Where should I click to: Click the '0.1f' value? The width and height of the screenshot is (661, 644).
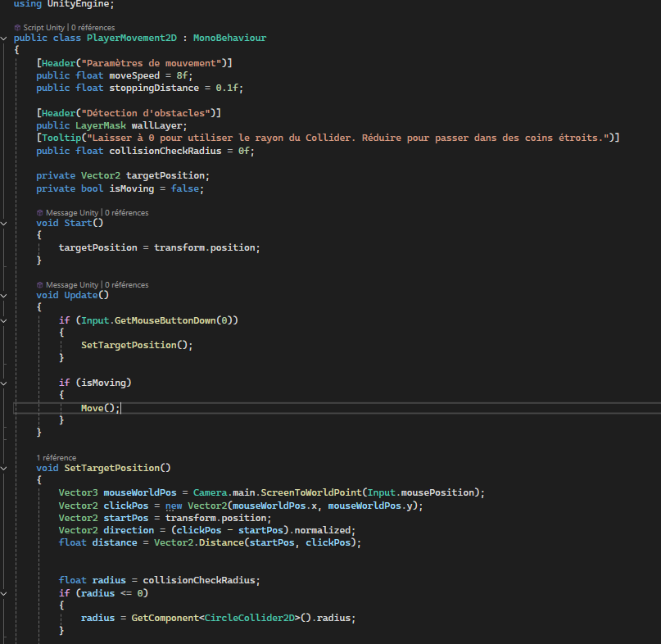(227, 88)
